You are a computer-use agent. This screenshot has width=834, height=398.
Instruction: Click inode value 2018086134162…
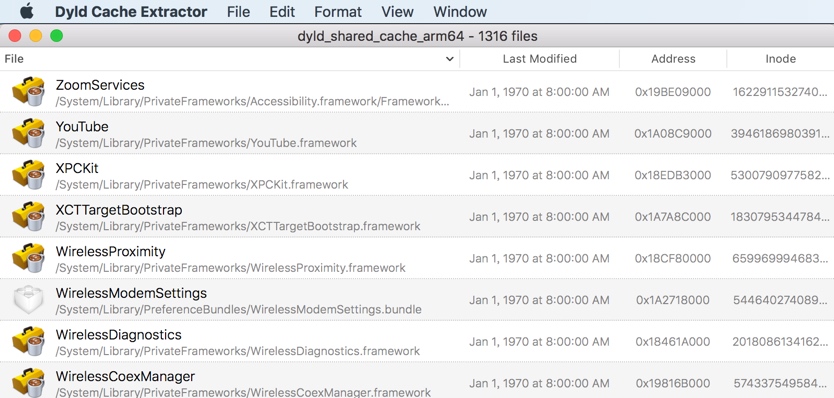(x=780, y=341)
